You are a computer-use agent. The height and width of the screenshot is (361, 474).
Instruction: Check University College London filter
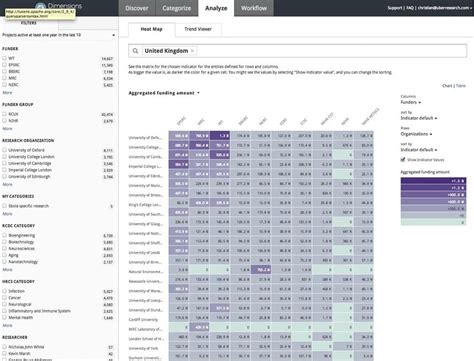[4, 157]
